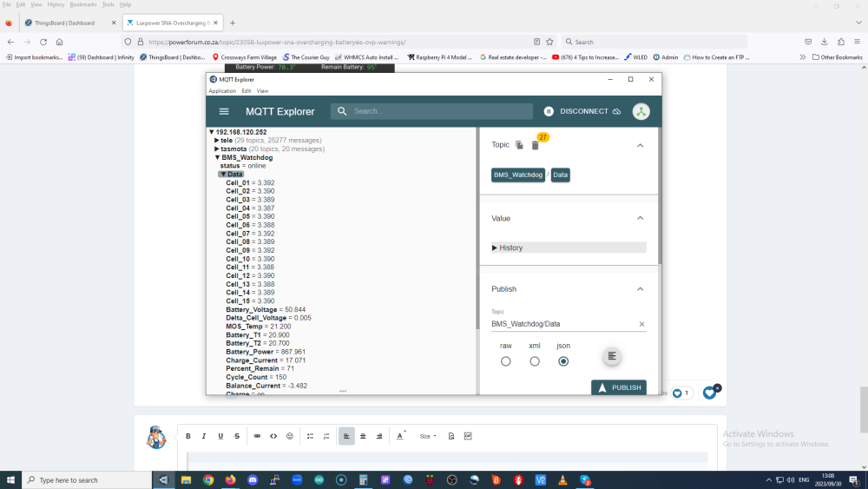
Task: Insert bulleted list in the forum editor
Action: coord(310,436)
